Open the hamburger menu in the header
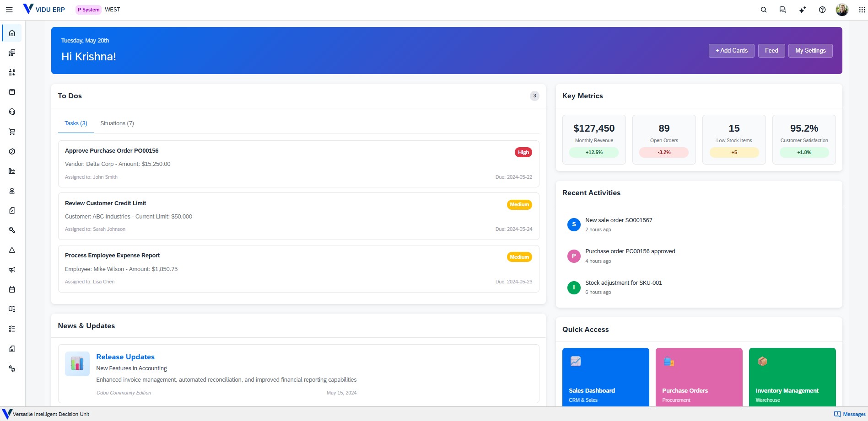 pyautogui.click(x=9, y=10)
